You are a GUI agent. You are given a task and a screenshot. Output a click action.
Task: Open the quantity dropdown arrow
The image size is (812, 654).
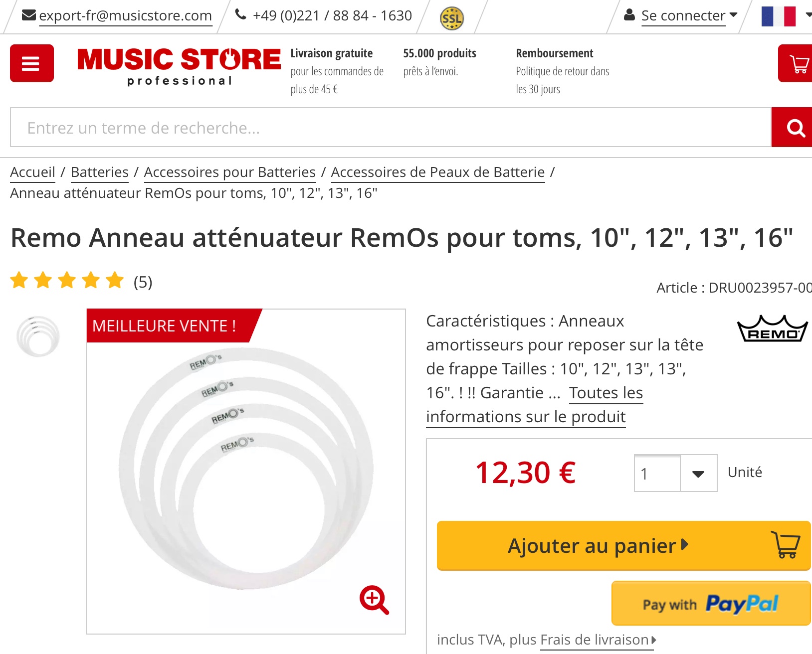(698, 474)
